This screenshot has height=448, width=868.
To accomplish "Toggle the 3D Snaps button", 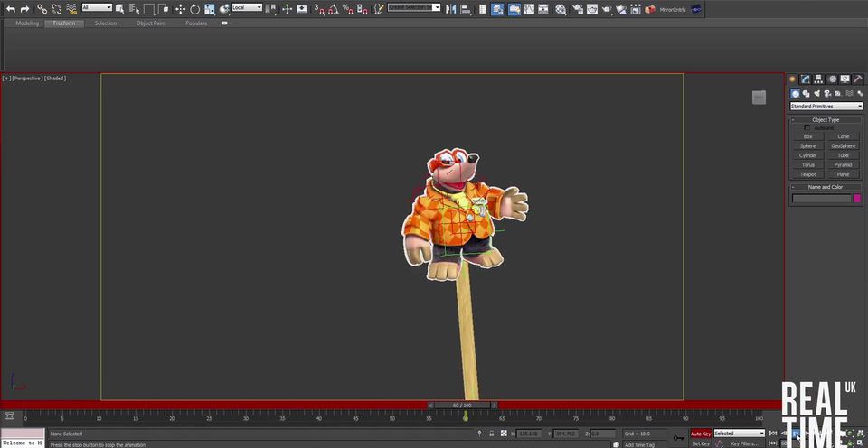I will pos(319,9).
